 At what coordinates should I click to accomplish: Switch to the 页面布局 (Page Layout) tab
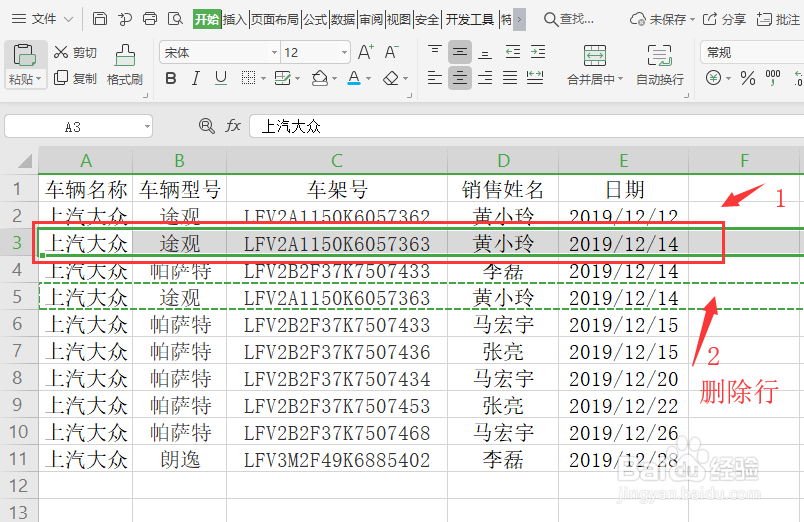pyautogui.click(x=275, y=19)
